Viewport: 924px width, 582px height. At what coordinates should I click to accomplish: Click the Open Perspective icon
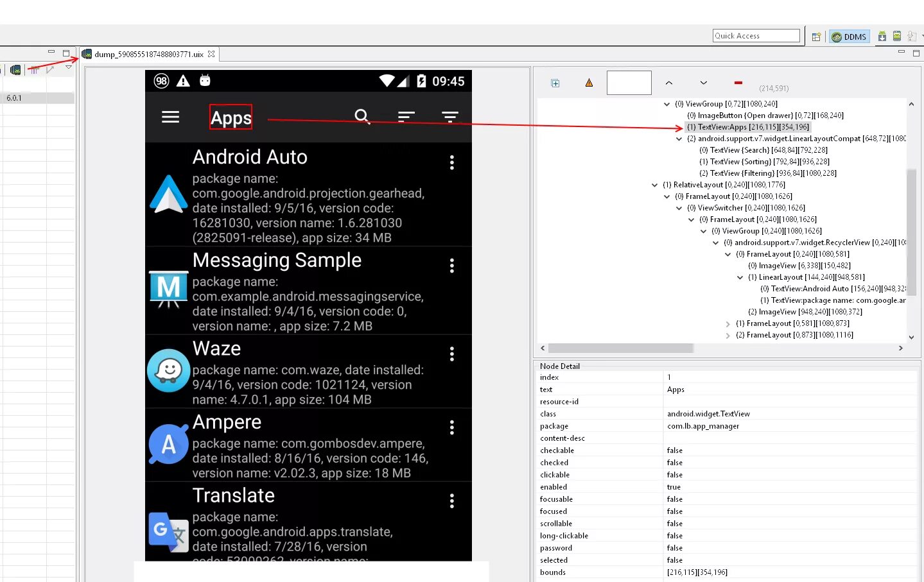(816, 37)
